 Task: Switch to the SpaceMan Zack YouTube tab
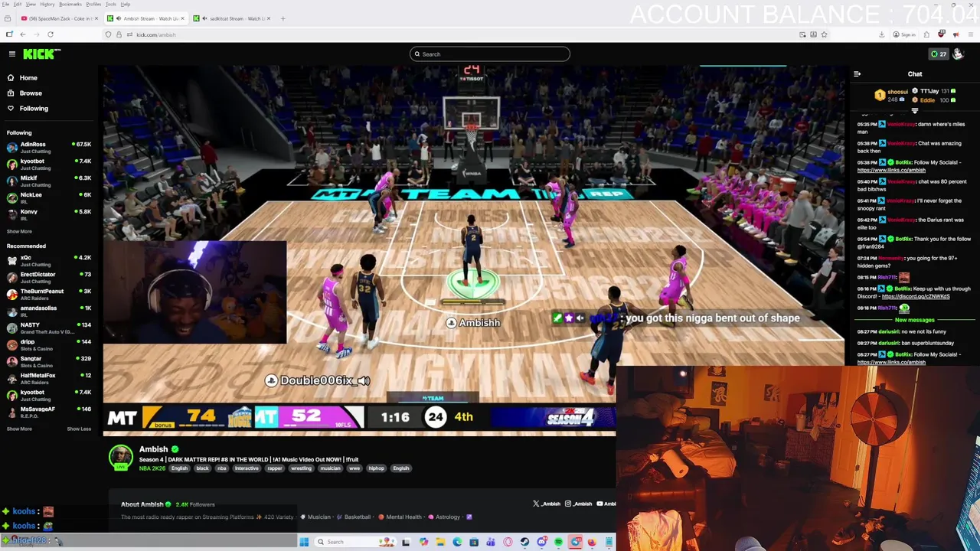point(60,18)
